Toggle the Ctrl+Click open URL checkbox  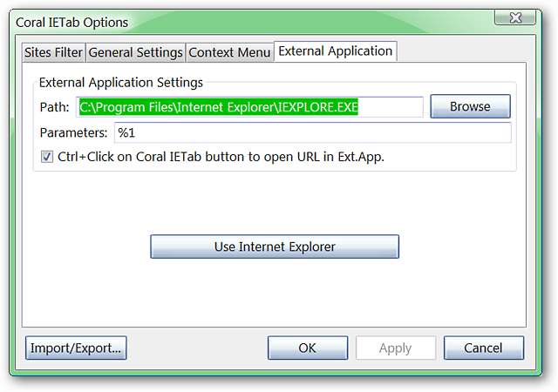(47, 158)
